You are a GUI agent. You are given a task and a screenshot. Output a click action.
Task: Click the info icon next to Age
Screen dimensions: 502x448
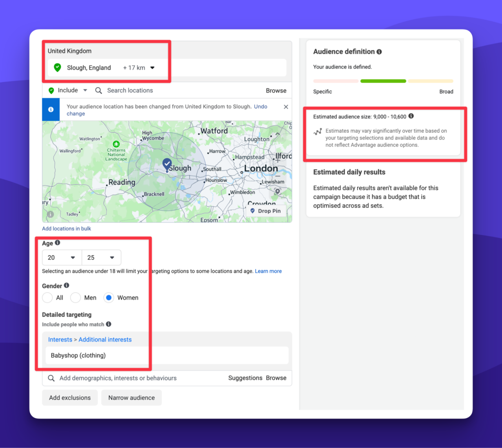click(57, 242)
